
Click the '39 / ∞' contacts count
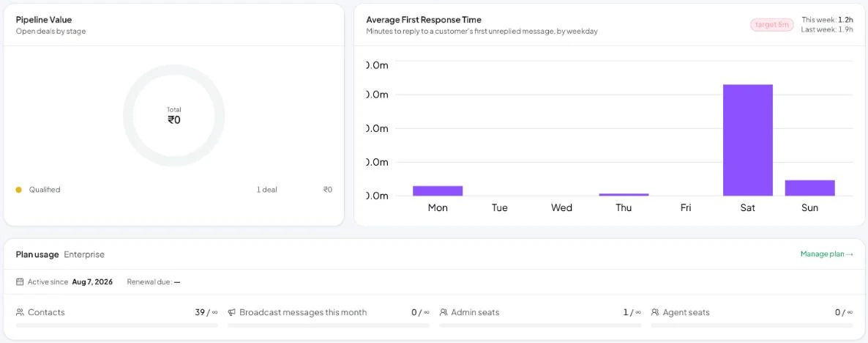coord(206,312)
